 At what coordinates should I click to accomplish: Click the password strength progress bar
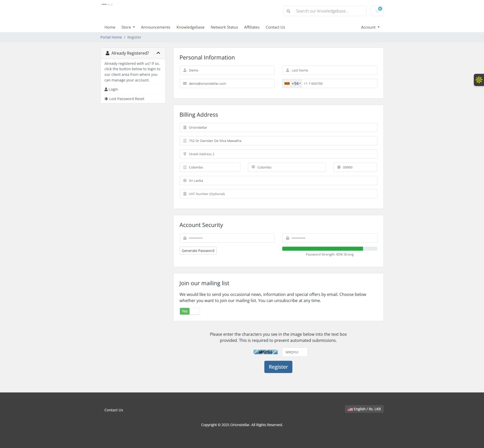click(329, 249)
